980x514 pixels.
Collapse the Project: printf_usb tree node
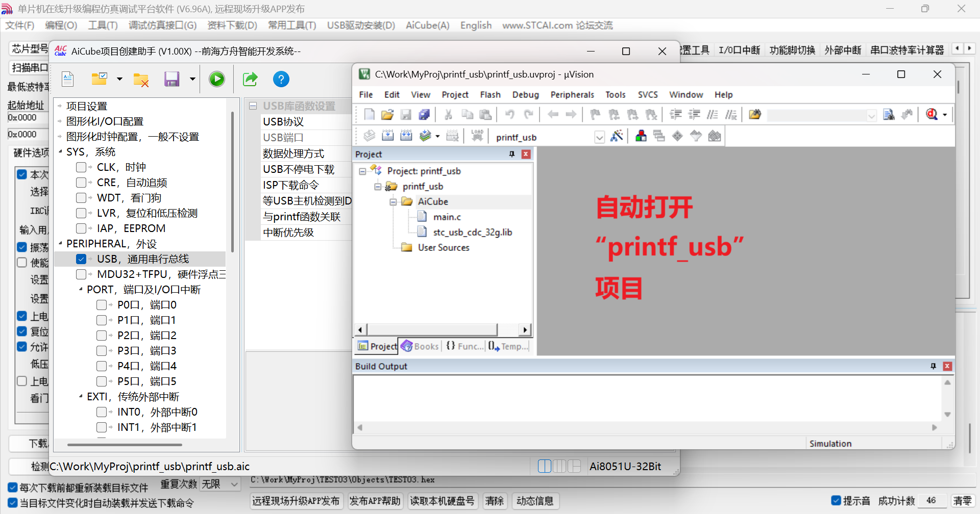pos(362,171)
